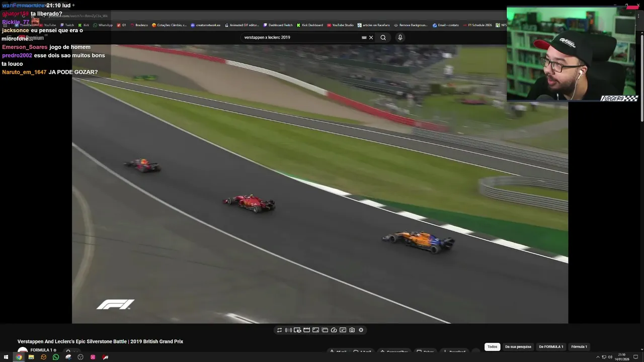Click the loop icon in the video toolbar

click(279, 330)
